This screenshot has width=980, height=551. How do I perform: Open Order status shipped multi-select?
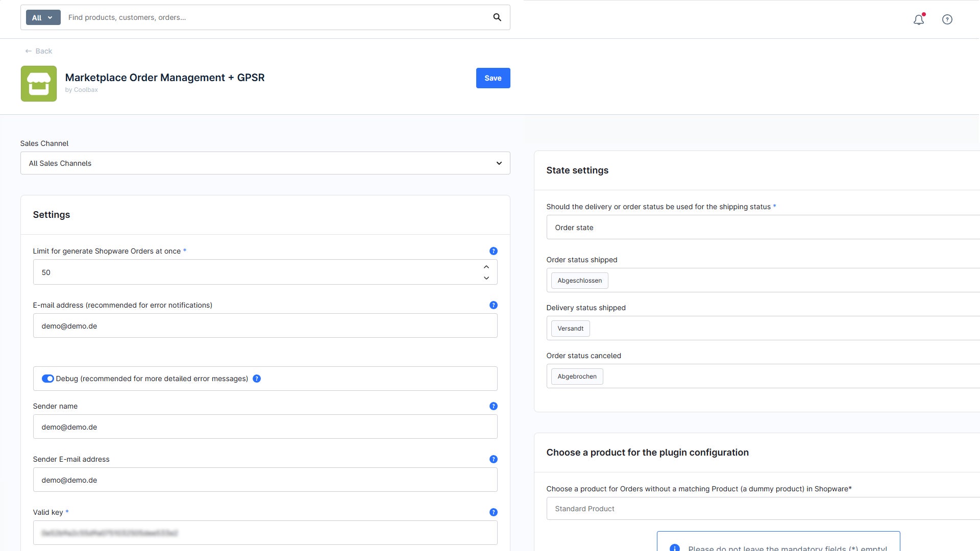(x=763, y=281)
